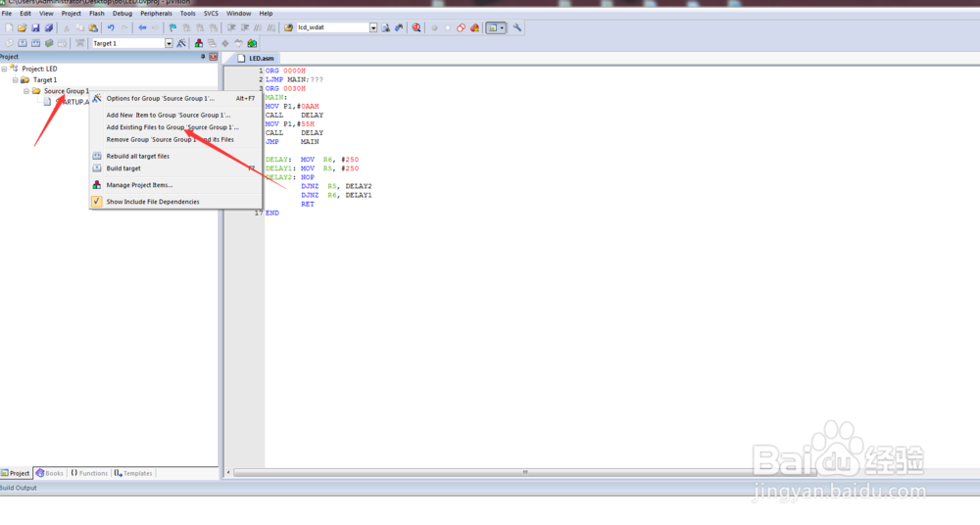This screenshot has height=525, width=980.
Task: Open the File menu
Action: coord(7,13)
